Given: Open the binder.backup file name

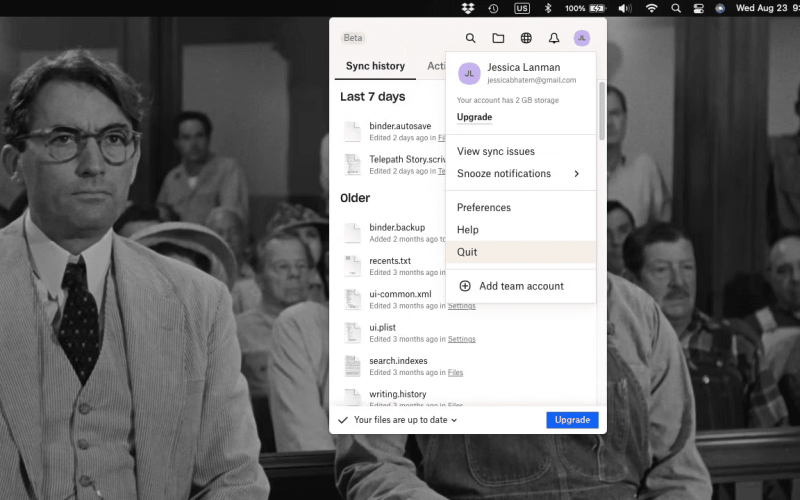Looking at the screenshot, I should click(x=397, y=228).
